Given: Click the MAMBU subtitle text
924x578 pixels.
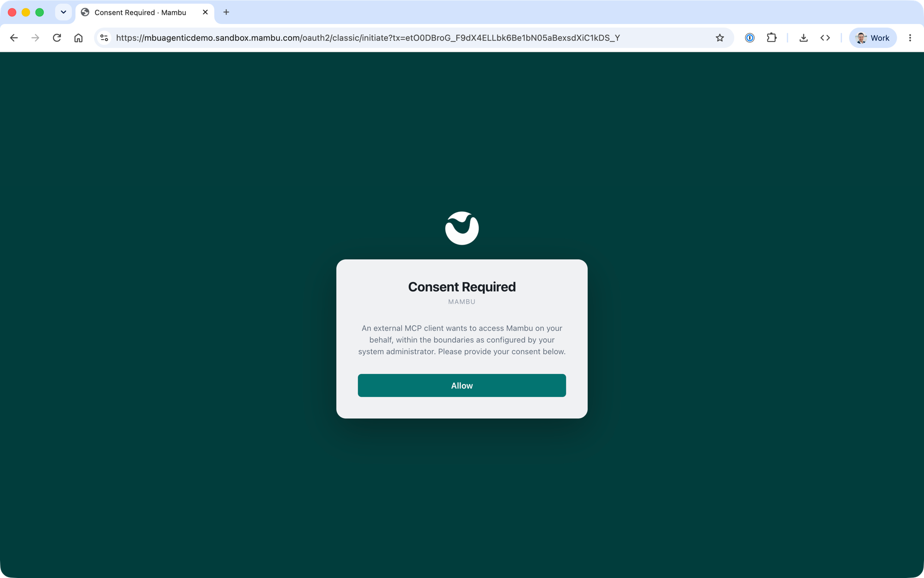Looking at the screenshot, I should (x=462, y=302).
